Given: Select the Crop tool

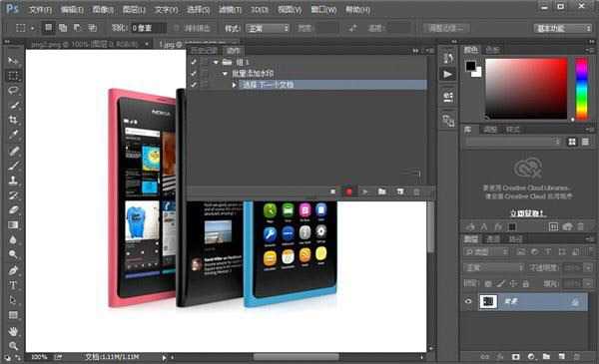Looking at the screenshot, I should coord(13,120).
